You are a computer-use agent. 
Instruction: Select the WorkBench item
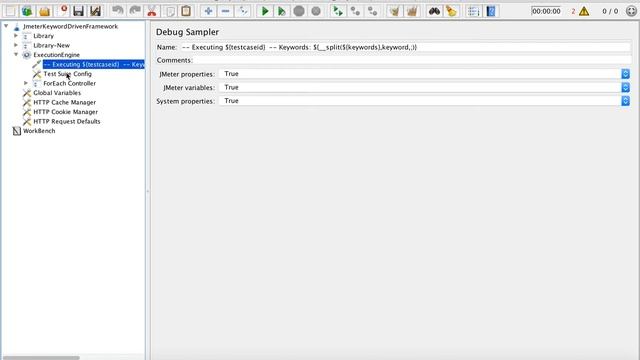(39, 131)
